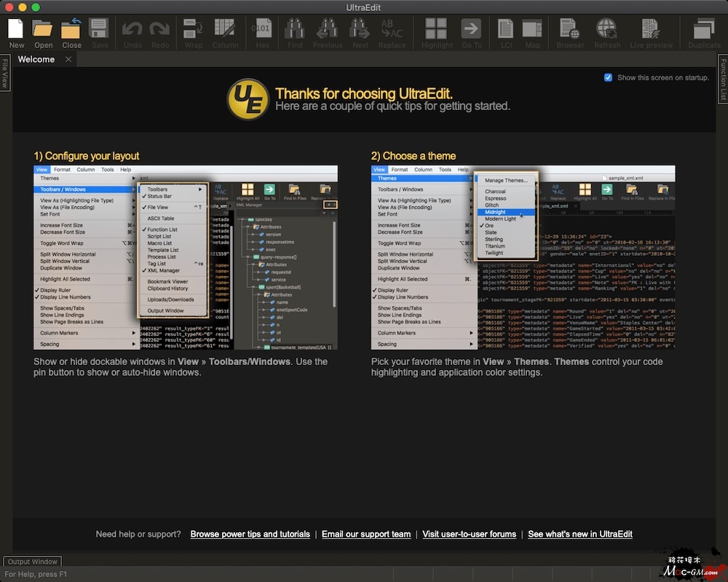Open the Output Window panel tab

pos(32,562)
